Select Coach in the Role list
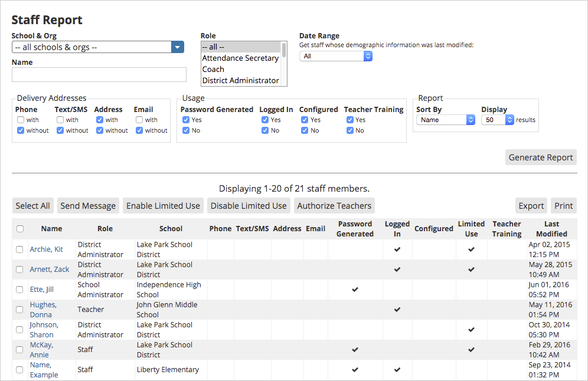This screenshot has height=381, width=588. pyautogui.click(x=214, y=69)
